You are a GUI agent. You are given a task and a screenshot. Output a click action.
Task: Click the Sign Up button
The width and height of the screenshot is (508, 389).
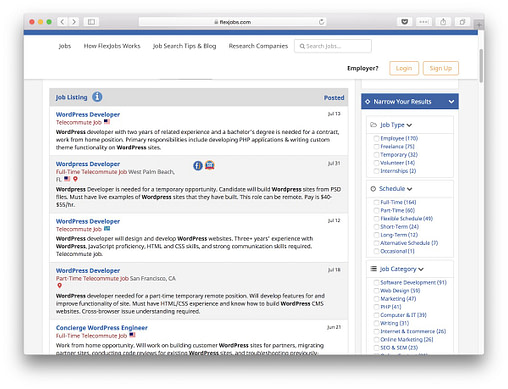tap(441, 68)
